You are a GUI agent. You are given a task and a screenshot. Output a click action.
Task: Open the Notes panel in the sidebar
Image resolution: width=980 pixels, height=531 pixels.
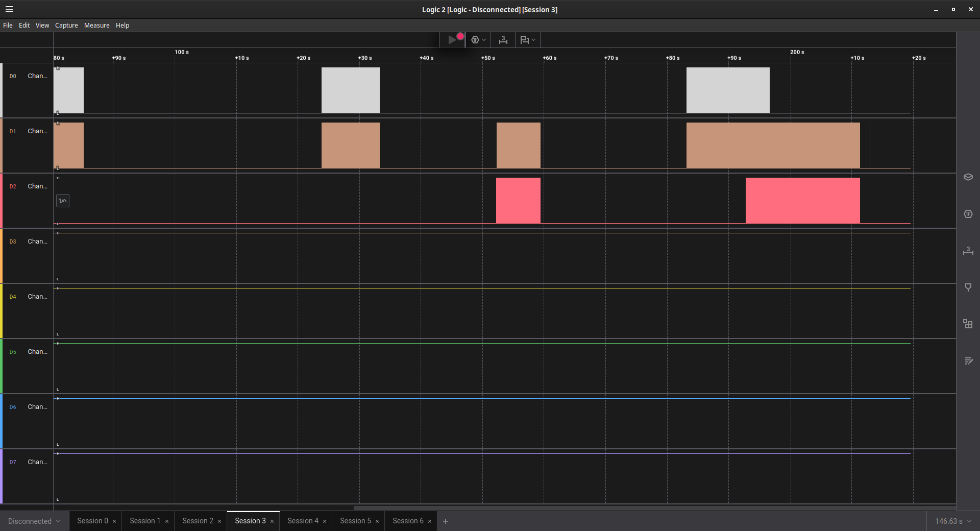(x=968, y=361)
